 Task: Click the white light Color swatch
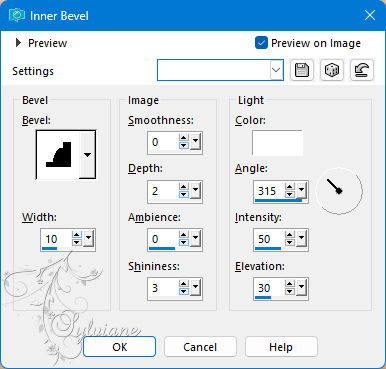(x=277, y=143)
